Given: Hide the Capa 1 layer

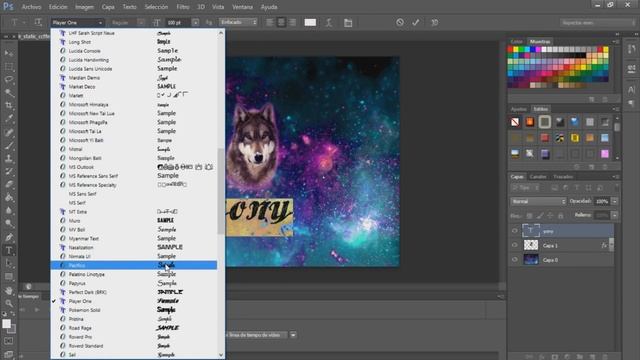Looking at the screenshot, I should coord(514,245).
